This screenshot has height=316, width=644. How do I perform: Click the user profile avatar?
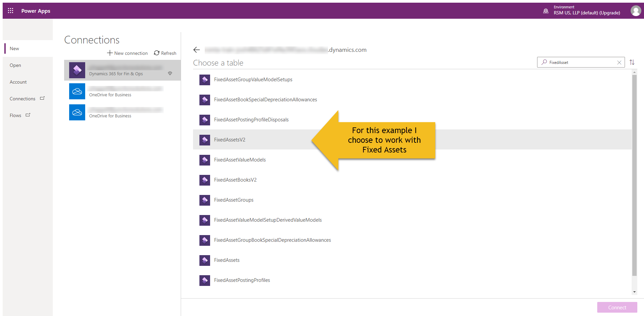635,11
